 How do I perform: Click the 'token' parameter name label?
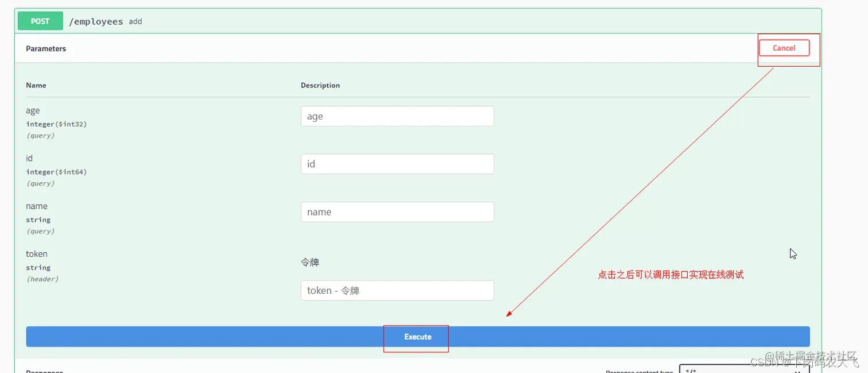pyautogui.click(x=37, y=254)
